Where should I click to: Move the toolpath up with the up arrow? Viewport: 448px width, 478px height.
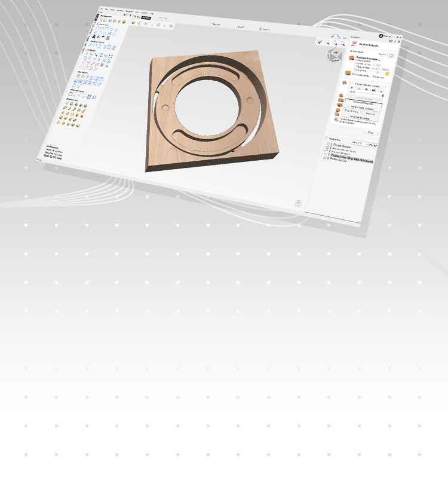[370, 145]
